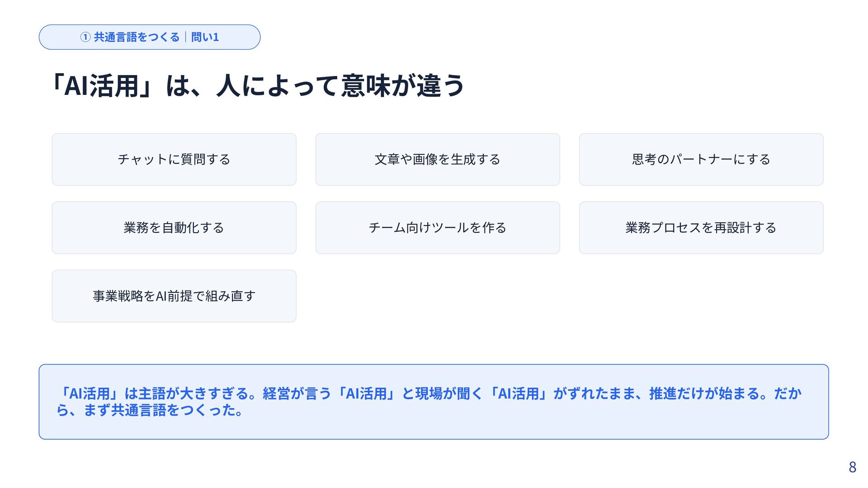Select the チャットに質問する card

(x=174, y=160)
